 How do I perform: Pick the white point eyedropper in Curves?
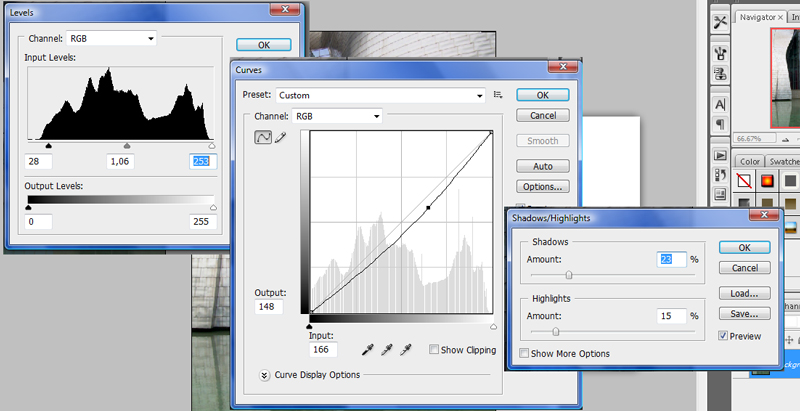pyautogui.click(x=406, y=349)
